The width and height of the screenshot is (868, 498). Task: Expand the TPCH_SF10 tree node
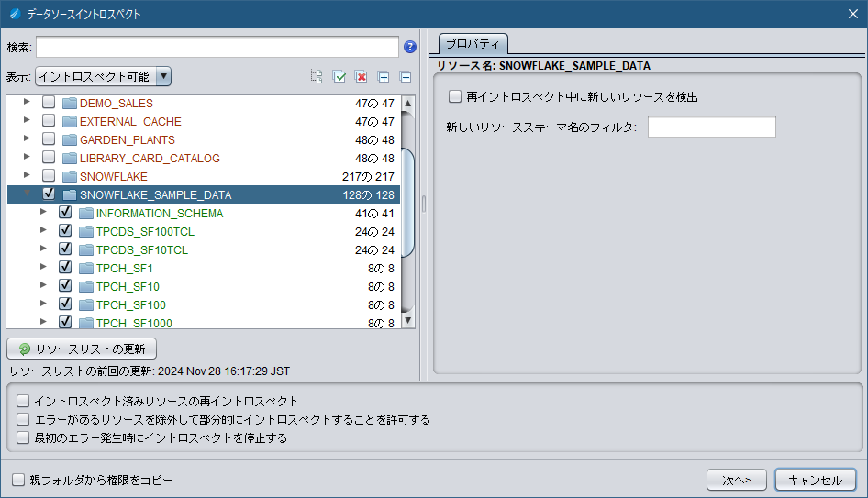click(43, 284)
